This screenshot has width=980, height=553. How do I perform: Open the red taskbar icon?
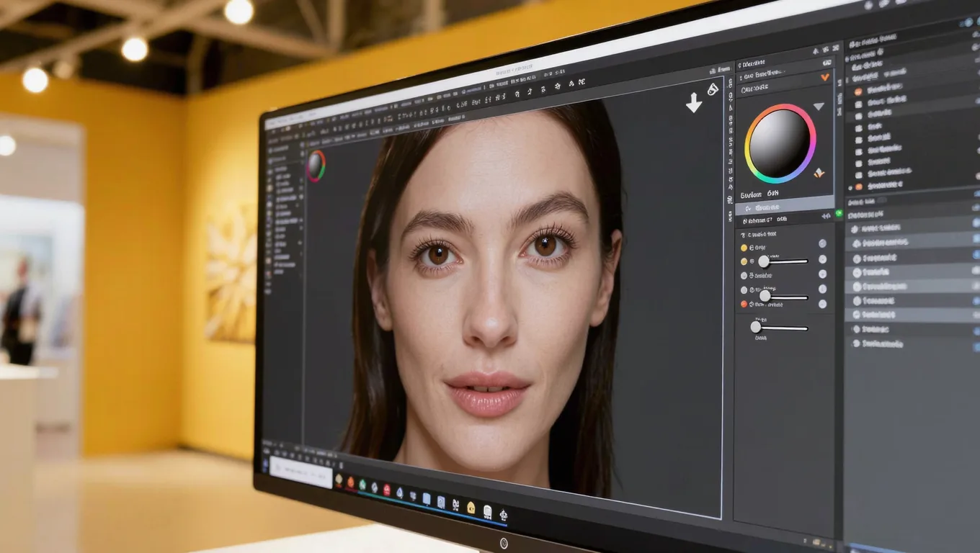[x=387, y=490]
